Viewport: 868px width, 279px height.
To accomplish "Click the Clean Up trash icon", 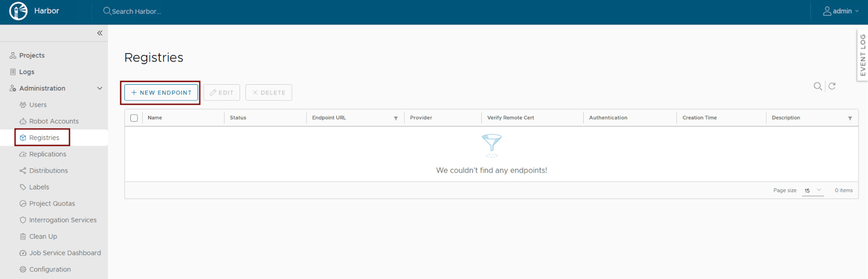I will (23, 237).
